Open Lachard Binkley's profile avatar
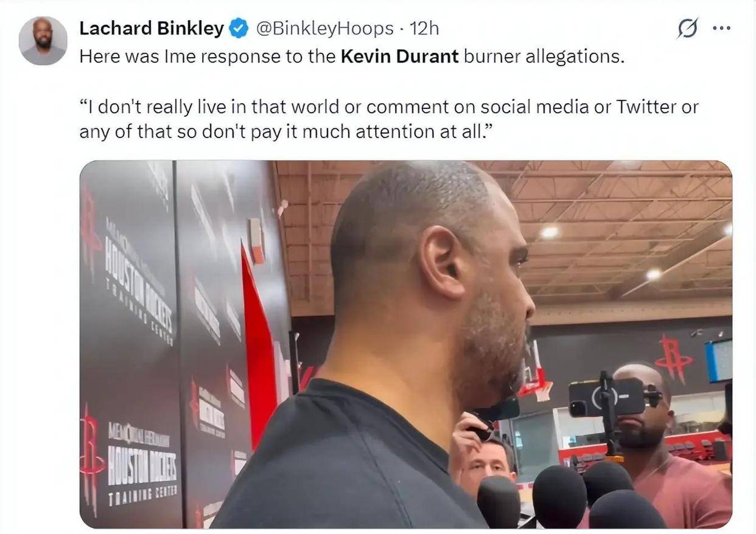Viewport: 756px width, 534px height. point(43,41)
